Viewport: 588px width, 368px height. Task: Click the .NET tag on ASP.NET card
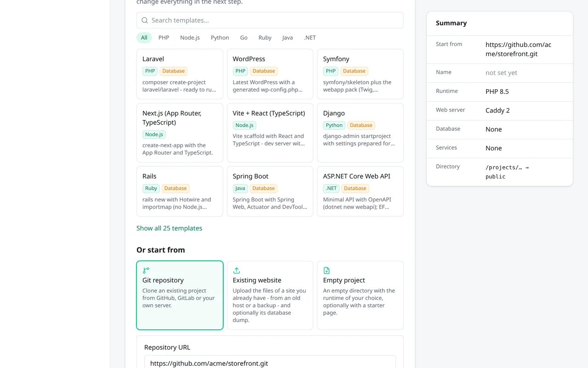(x=331, y=188)
